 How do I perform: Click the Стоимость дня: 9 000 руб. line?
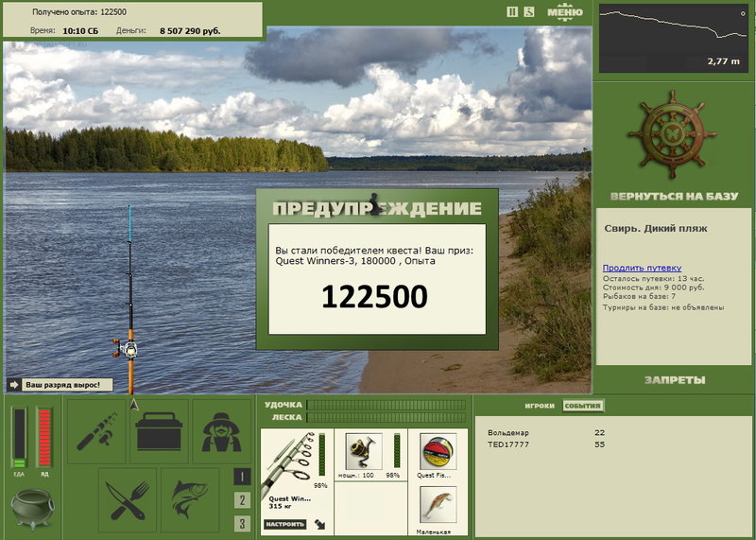(653, 287)
